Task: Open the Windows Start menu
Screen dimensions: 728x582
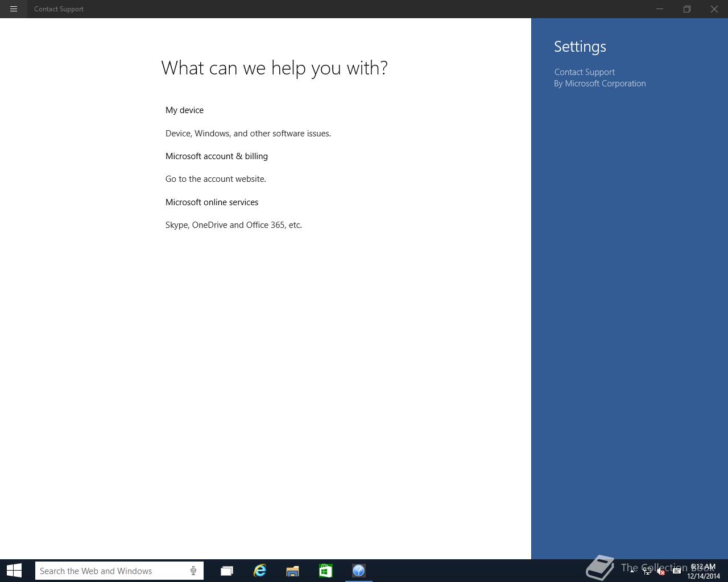Action: [14, 571]
